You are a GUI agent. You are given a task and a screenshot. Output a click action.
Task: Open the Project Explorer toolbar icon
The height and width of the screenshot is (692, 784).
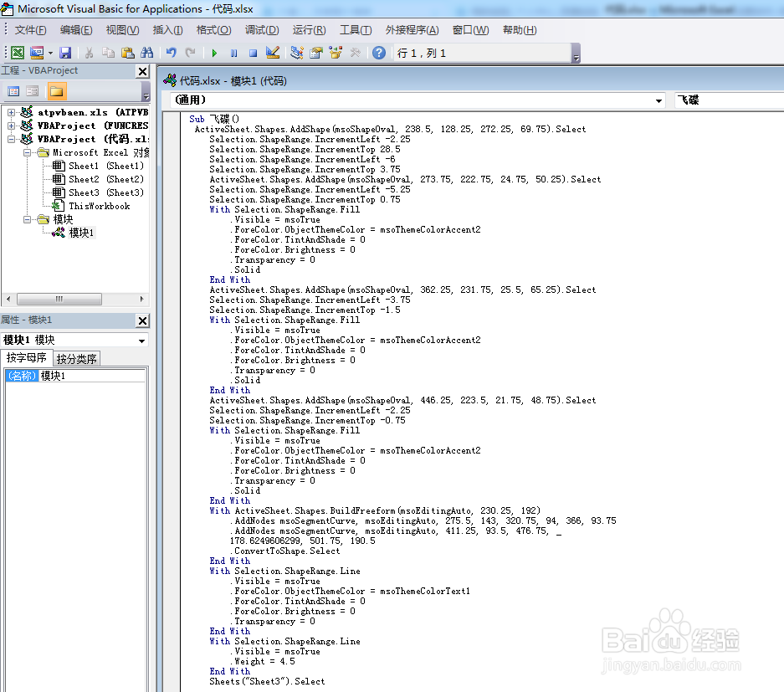tap(297, 53)
